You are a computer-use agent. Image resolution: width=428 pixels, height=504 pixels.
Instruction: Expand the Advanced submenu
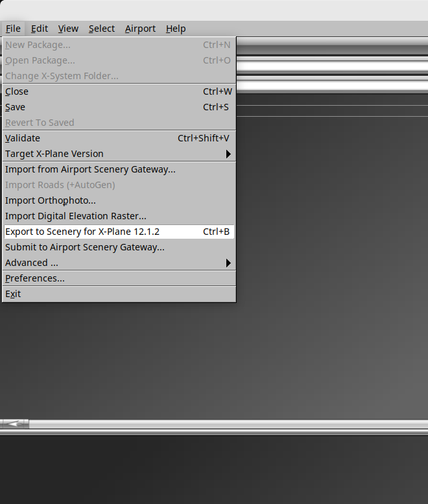coord(119,263)
